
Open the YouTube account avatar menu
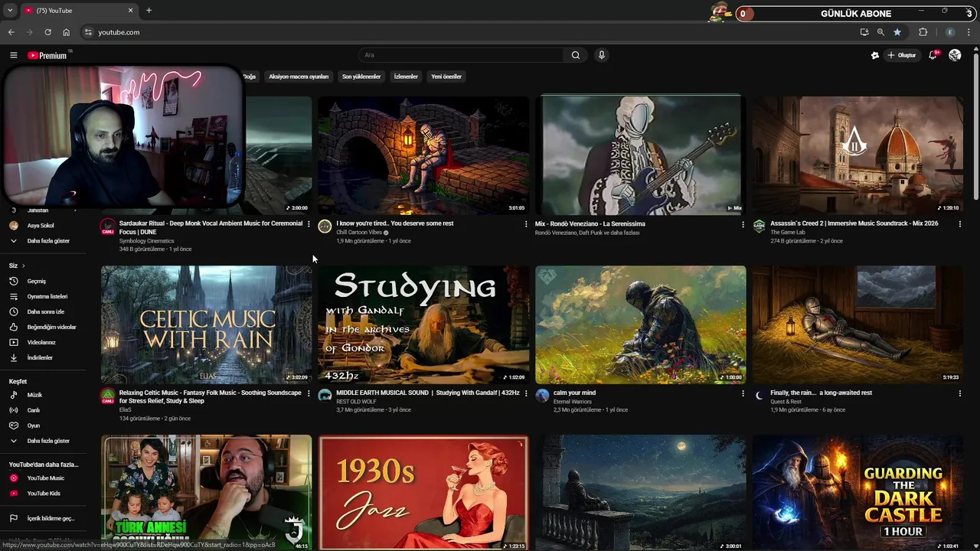(955, 55)
